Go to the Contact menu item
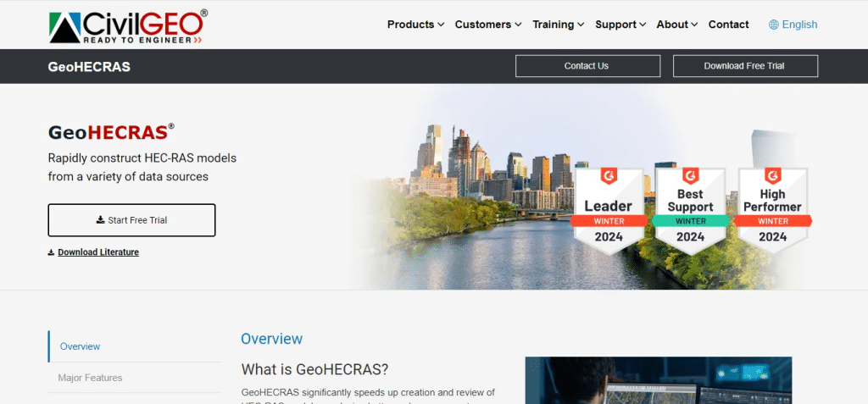 point(728,25)
